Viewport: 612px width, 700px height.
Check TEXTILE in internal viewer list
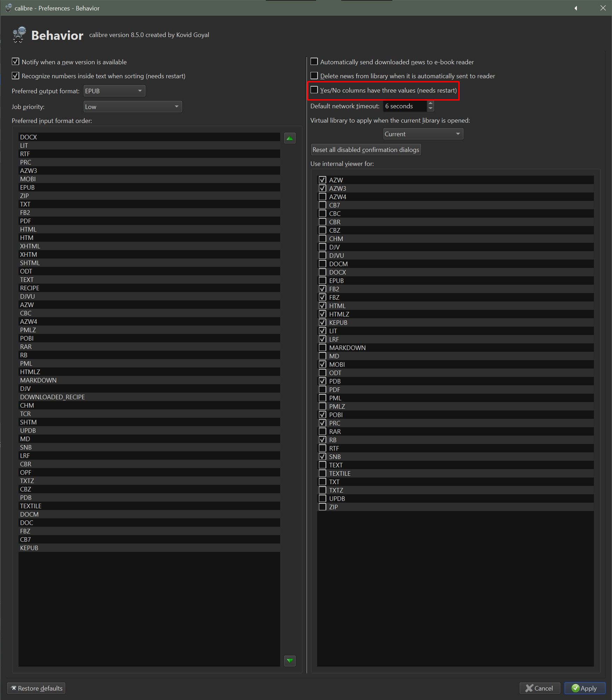click(322, 473)
